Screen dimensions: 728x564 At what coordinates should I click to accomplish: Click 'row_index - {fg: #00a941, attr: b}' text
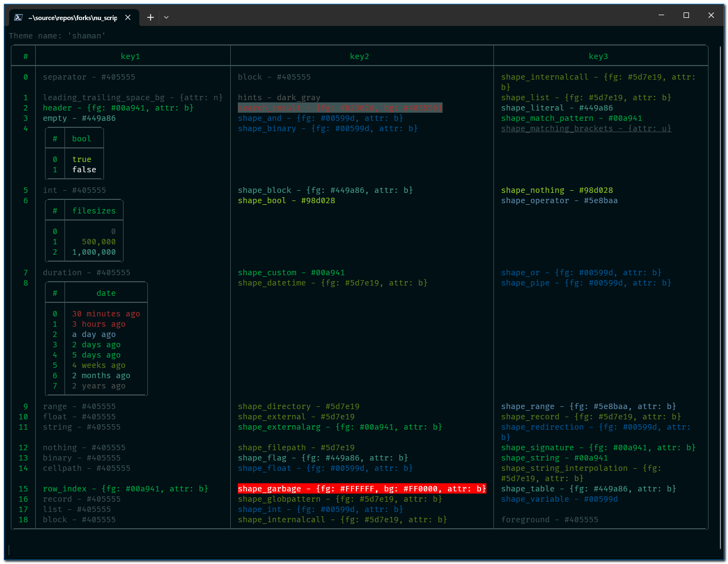click(x=126, y=489)
